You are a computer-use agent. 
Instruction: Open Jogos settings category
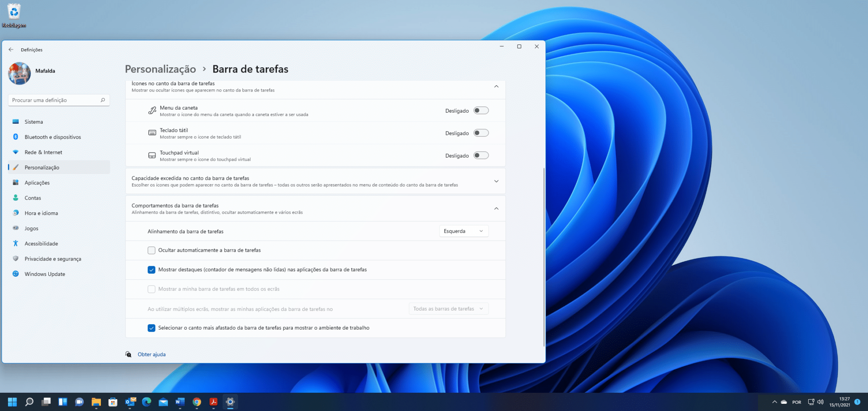59,228
